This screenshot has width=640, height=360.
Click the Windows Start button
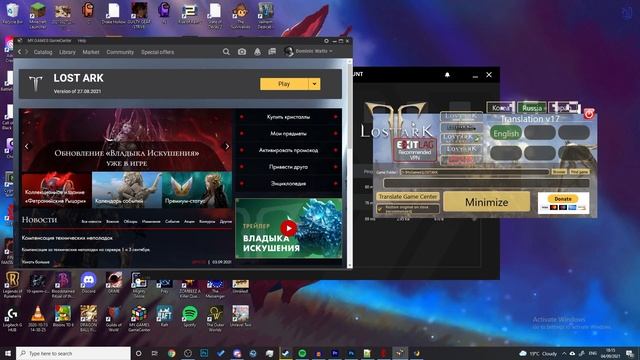point(8,353)
